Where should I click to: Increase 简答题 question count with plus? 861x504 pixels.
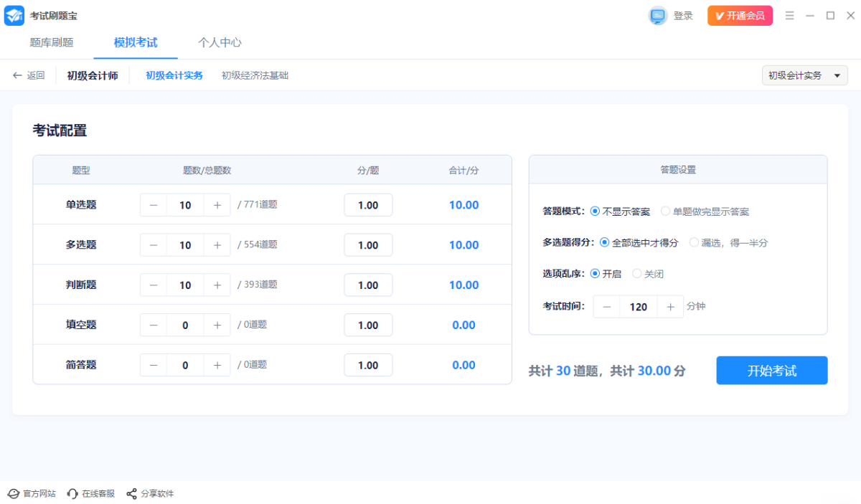217,366
